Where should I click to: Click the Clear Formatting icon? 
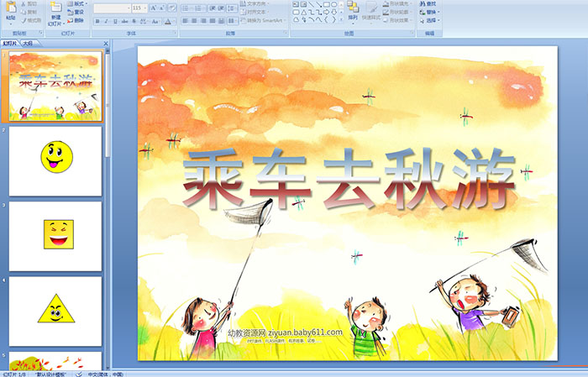[171, 8]
